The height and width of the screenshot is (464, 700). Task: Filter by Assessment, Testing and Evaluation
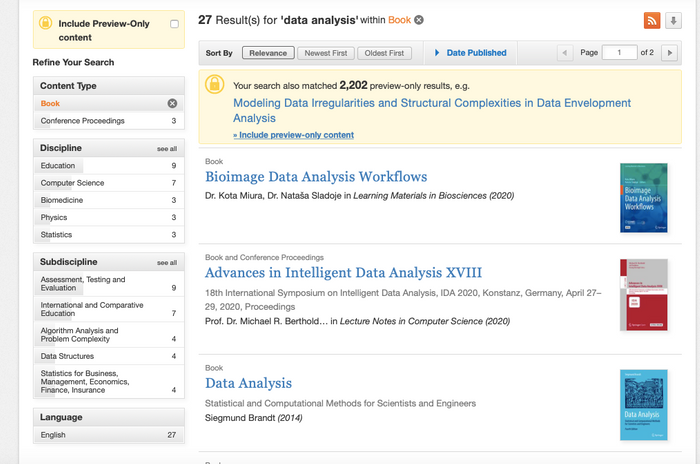(x=108, y=284)
